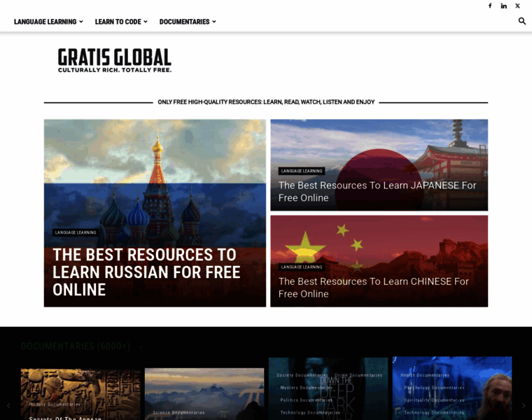532x420 pixels.
Task: Open the Facebook social link
Action: 490,6
